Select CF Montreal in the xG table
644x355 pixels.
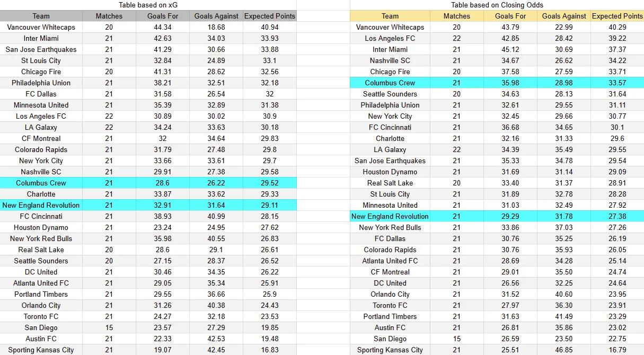point(41,138)
